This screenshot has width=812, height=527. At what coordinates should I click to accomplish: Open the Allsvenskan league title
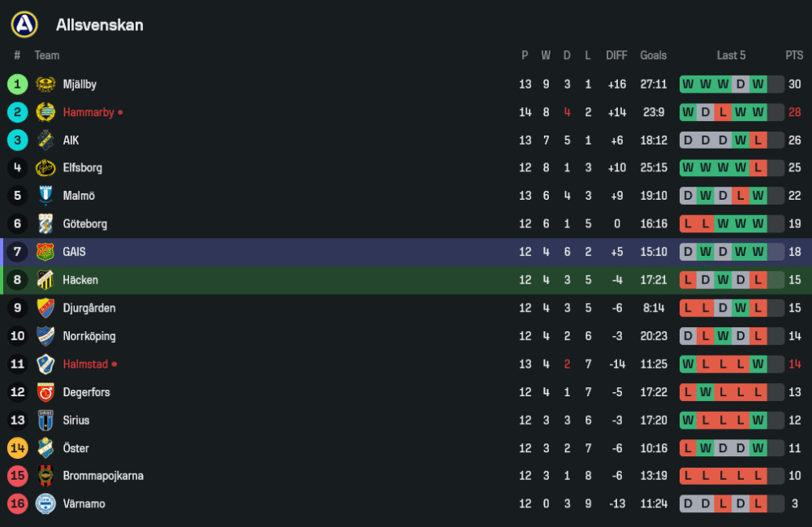(99, 25)
